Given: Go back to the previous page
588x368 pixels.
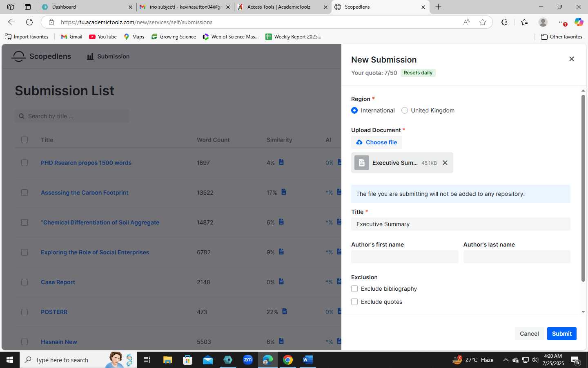Looking at the screenshot, I should pyautogui.click(x=11, y=22).
